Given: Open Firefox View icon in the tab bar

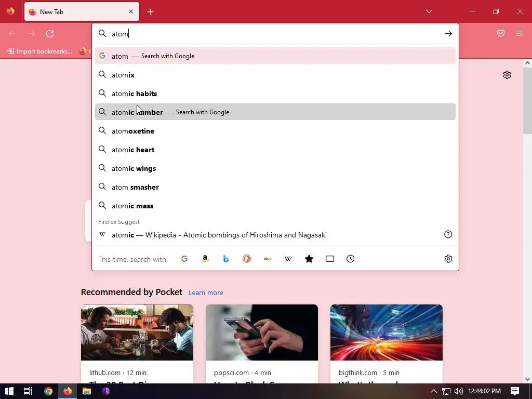Looking at the screenshot, I should tap(10, 11).
